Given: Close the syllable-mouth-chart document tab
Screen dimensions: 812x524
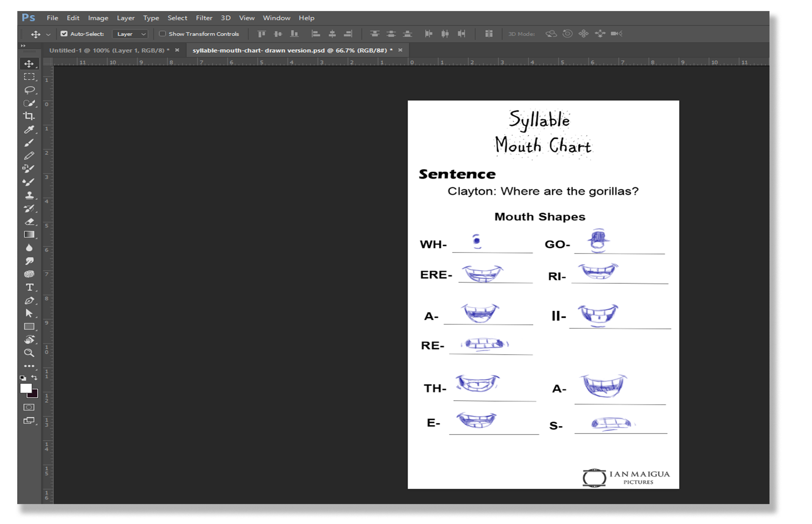Looking at the screenshot, I should 400,50.
